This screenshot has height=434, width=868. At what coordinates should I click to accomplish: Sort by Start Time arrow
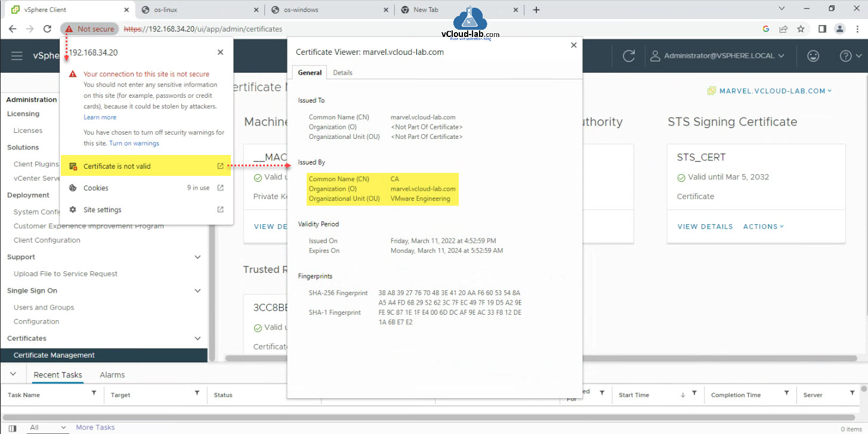[x=682, y=395]
